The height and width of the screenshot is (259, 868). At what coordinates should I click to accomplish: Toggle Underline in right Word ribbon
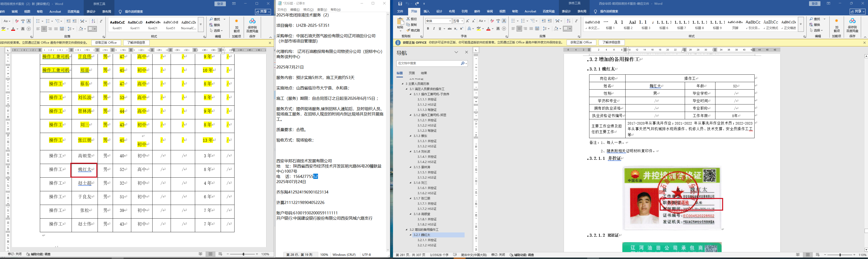[x=440, y=29]
